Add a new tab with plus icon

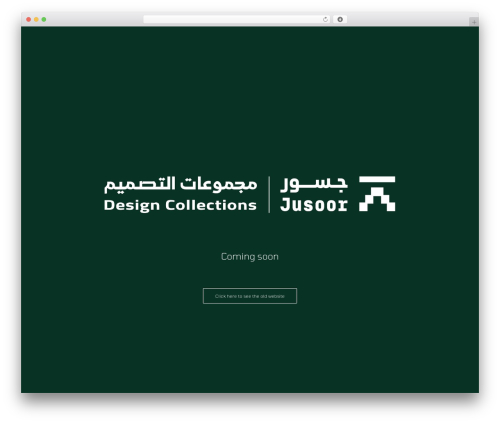(474, 22)
